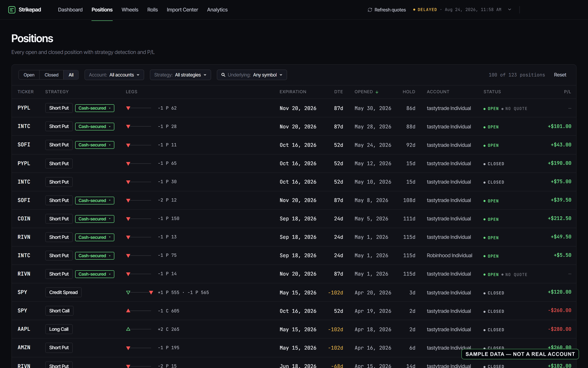This screenshot has height=368, width=588.
Task: Click the put leg marker for COIN 150
Action: tap(128, 219)
